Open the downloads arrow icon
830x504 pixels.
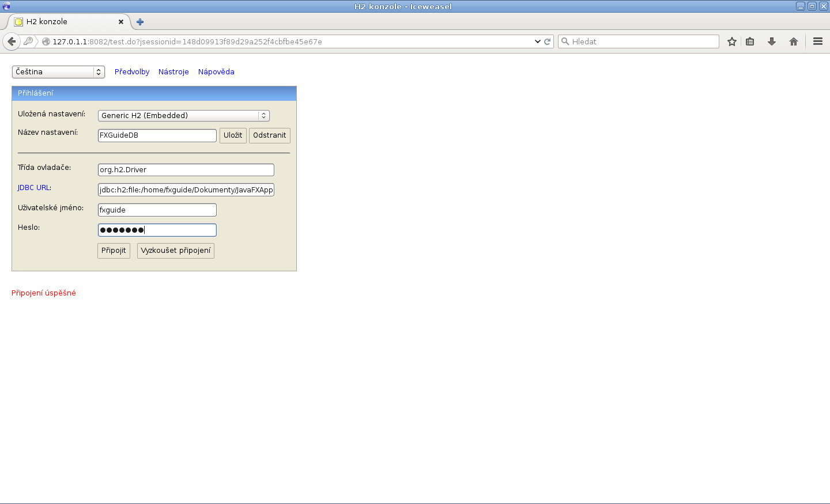click(x=772, y=41)
